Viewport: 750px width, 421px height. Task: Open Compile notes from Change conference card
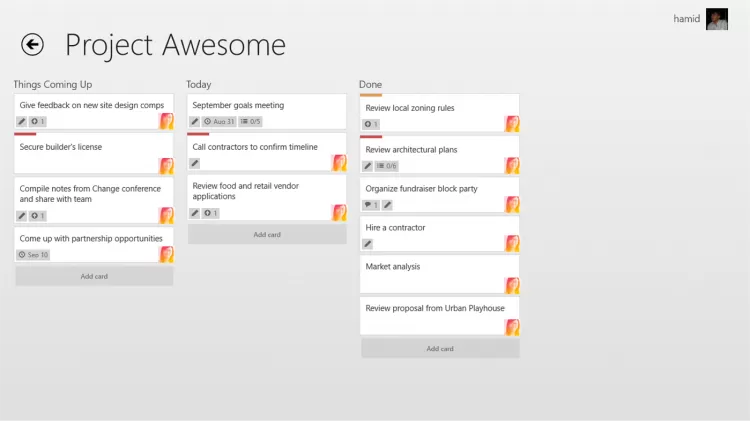94,200
